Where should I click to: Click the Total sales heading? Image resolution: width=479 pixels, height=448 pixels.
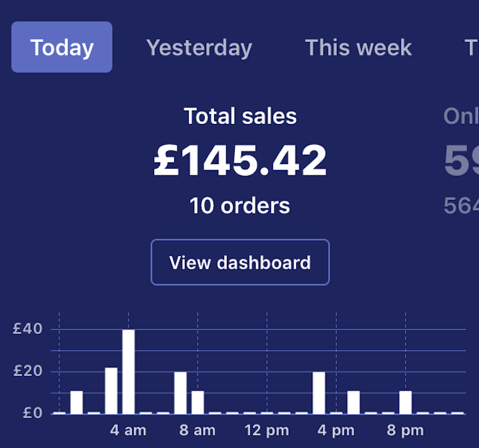[240, 117]
